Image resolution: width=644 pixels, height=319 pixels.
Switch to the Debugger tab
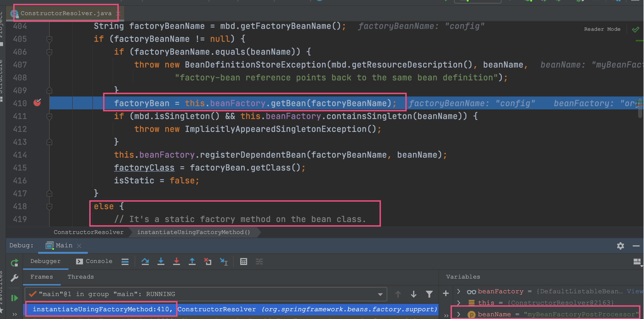click(46, 261)
